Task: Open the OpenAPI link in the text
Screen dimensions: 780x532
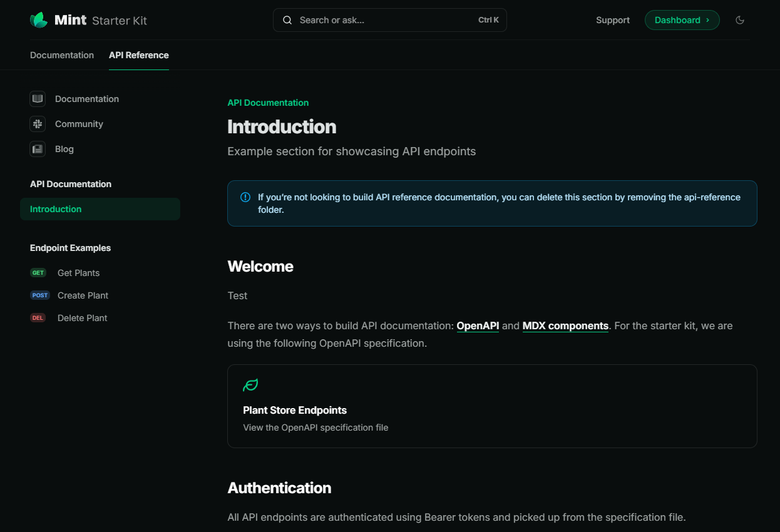Action: [x=478, y=325]
